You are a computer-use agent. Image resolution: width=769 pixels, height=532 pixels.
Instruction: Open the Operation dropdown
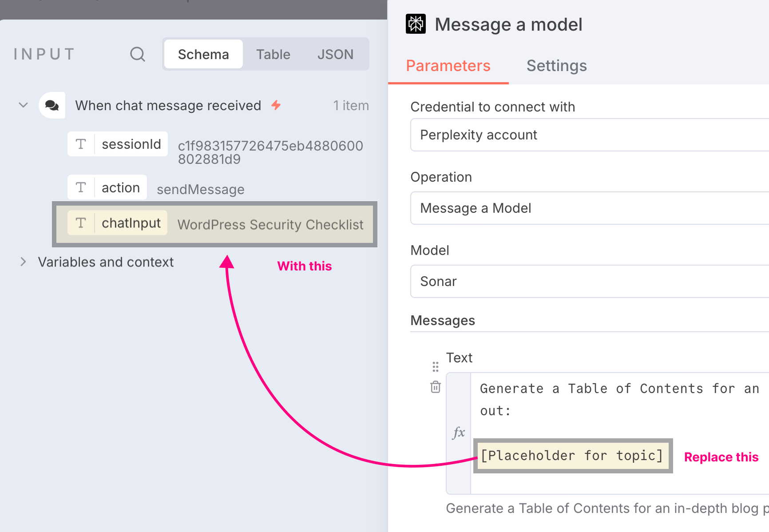tap(590, 208)
